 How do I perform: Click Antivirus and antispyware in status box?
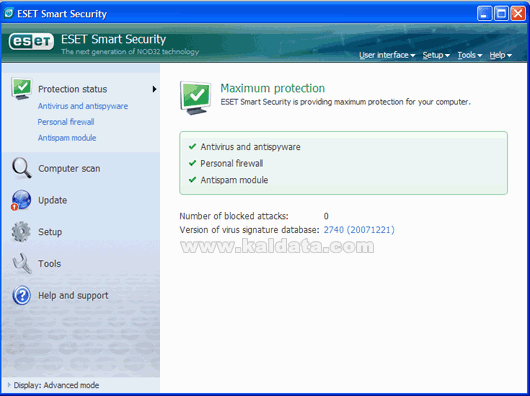pos(250,147)
